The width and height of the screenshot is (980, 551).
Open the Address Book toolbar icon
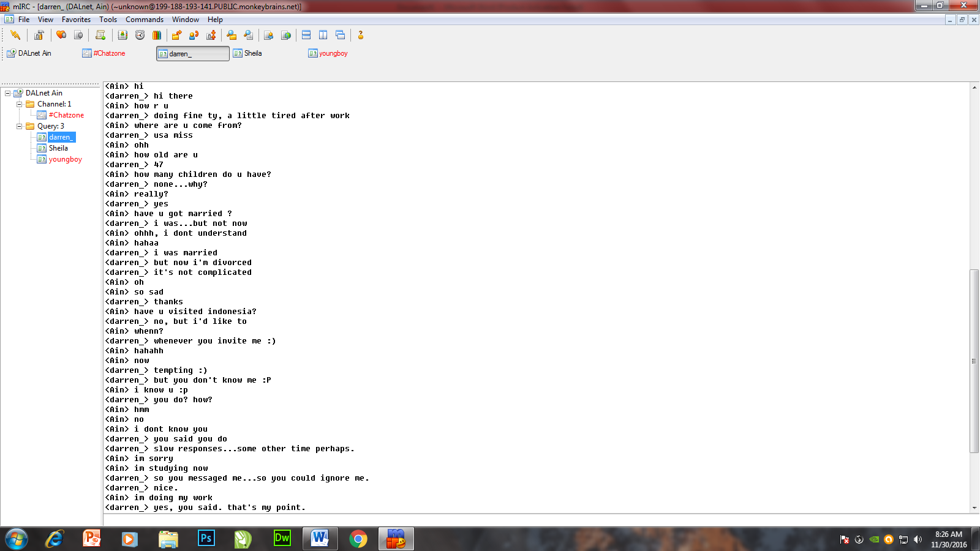[123, 35]
